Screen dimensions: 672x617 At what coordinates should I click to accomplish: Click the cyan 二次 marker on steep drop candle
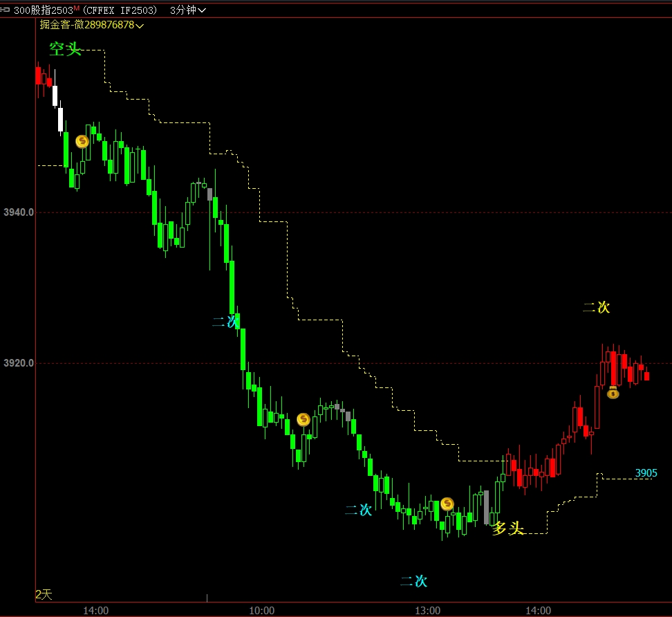tap(225, 321)
